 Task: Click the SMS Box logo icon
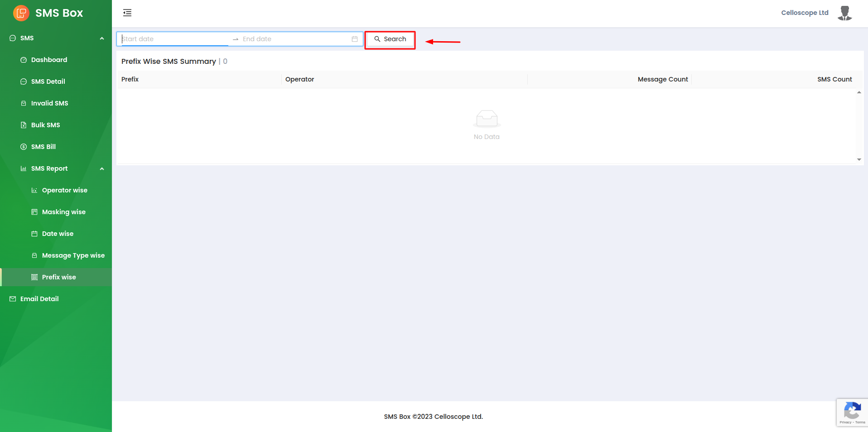click(21, 13)
